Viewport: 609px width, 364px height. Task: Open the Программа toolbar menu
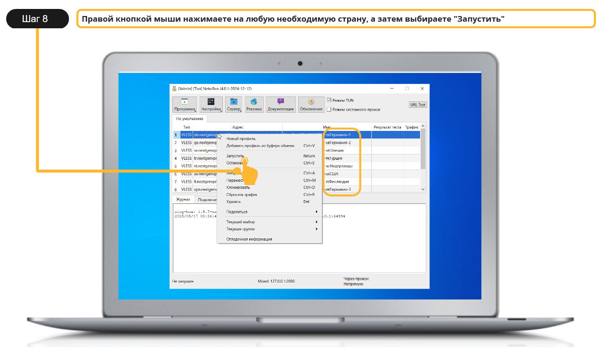[184, 105]
